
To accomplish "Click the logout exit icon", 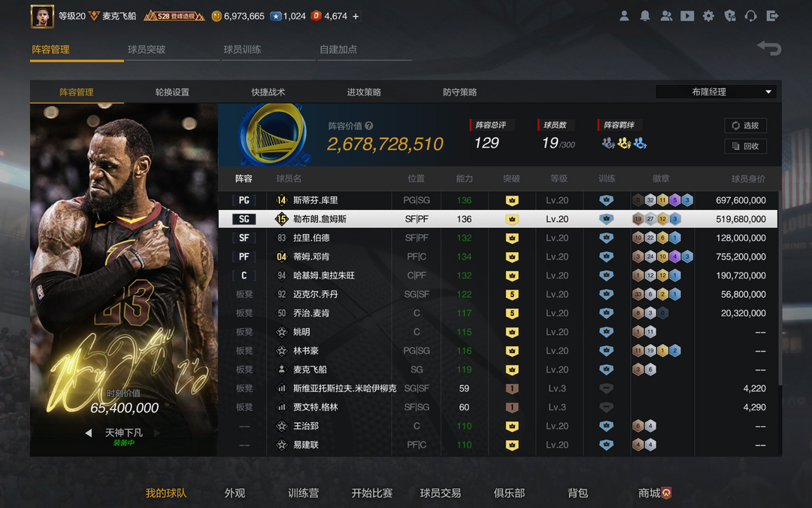I will [x=772, y=16].
